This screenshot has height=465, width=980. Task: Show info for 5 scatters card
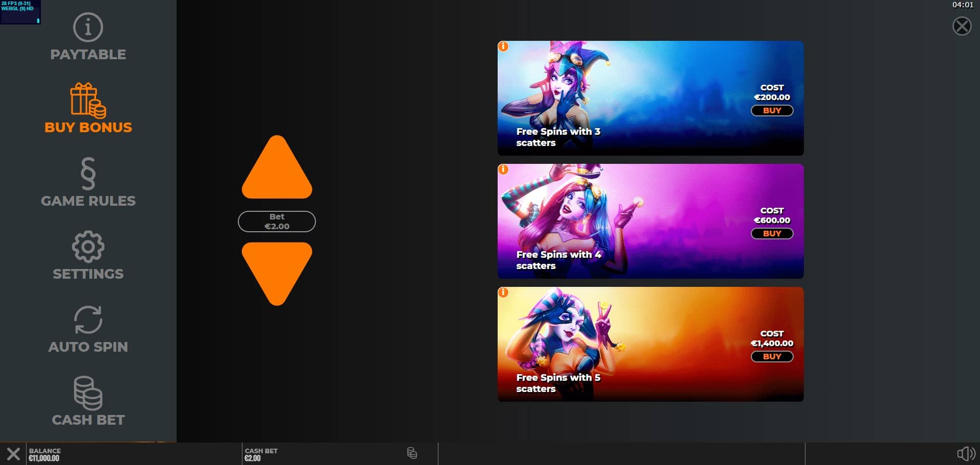(503, 292)
